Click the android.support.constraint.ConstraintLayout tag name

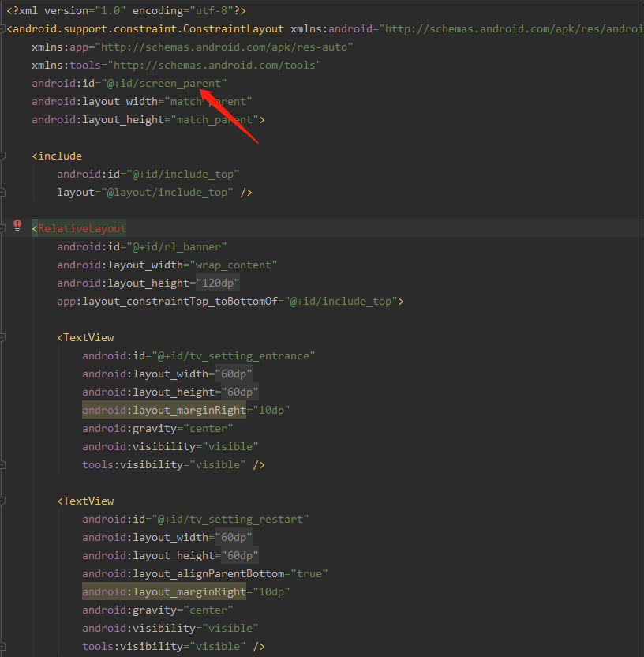[148, 29]
